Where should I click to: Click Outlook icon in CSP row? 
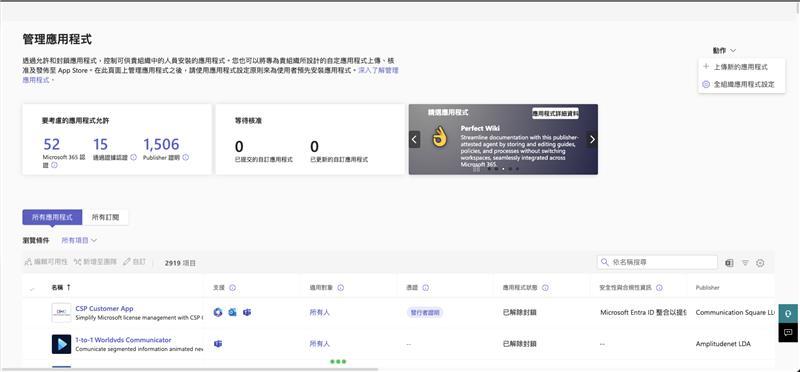point(233,312)
